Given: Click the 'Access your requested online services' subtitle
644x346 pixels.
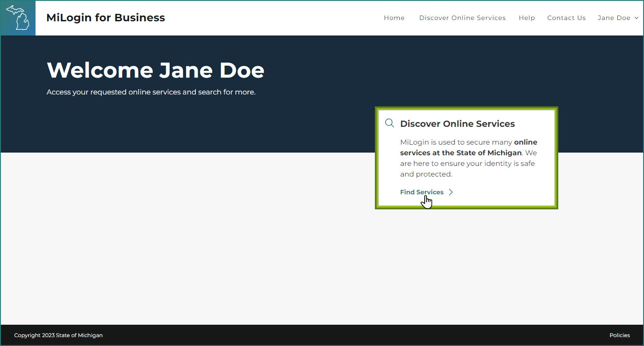Looking at the screenshot, I should tap(151, 92).
